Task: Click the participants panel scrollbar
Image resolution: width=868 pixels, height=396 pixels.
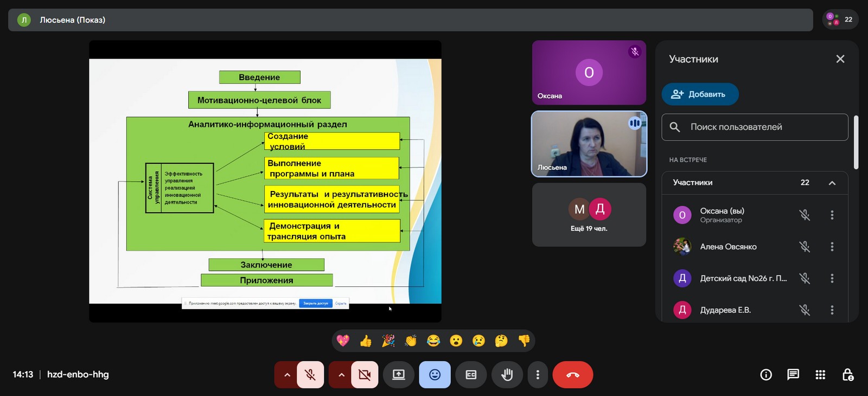Action: coord(856,142)
